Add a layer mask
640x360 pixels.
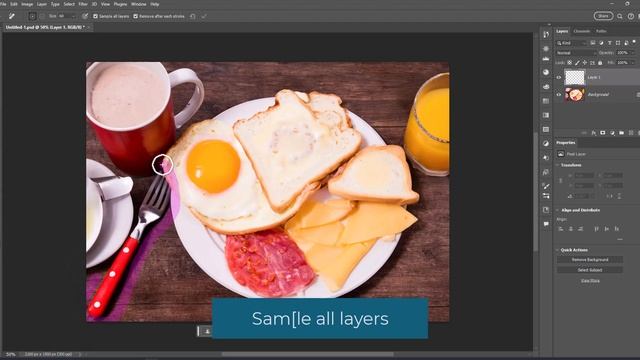[x=603, y=133]
